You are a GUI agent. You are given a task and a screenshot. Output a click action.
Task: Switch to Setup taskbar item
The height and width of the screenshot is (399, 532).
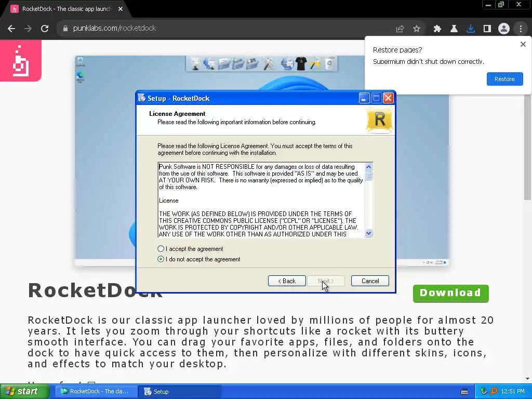pos(179,392)
